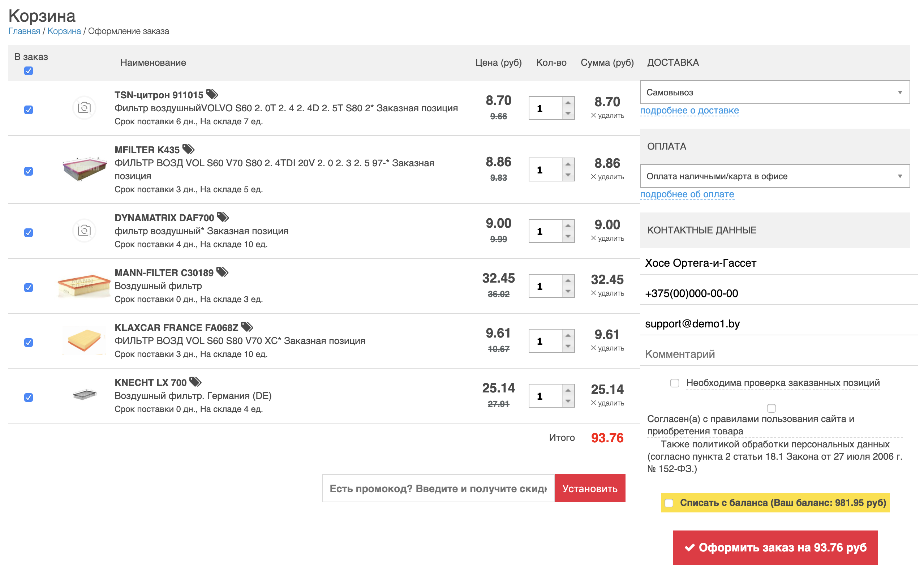Open Корзина breadcrumb link
This screenshot has width=924, height=580.
click(64, 31)
